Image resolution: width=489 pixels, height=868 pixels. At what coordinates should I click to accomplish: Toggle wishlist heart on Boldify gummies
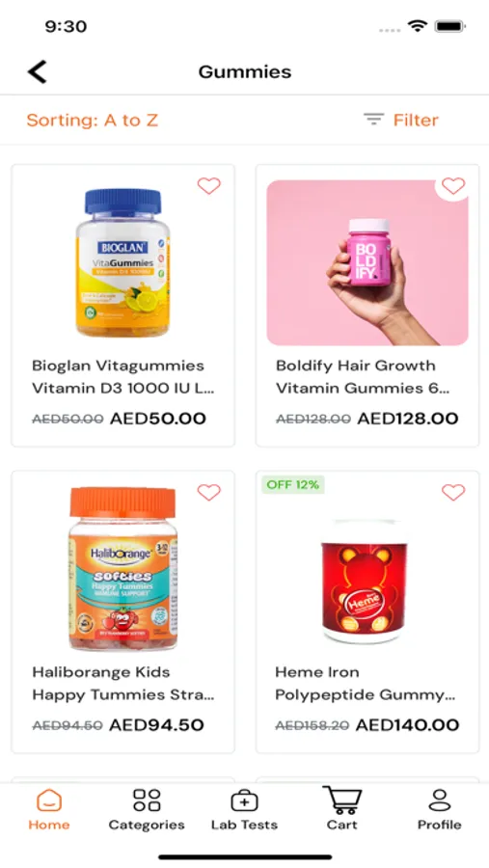453,186
